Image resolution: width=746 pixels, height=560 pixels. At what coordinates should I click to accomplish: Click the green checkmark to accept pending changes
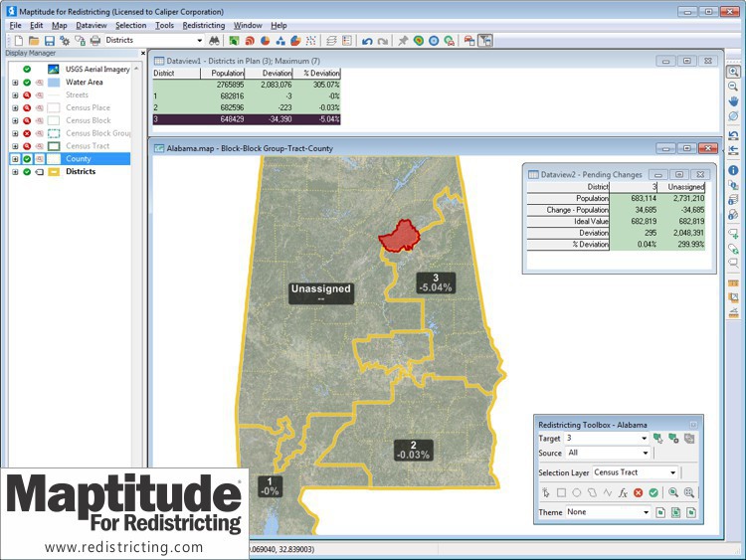coord(653,492)
